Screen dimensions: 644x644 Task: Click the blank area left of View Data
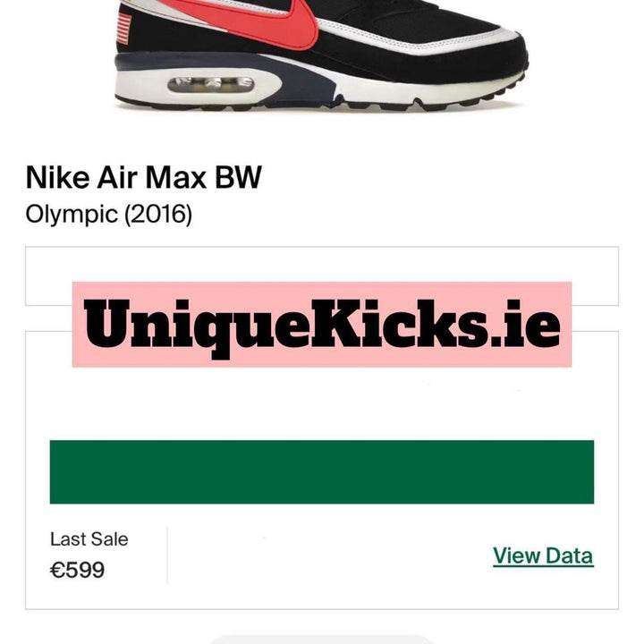(328, 556)
